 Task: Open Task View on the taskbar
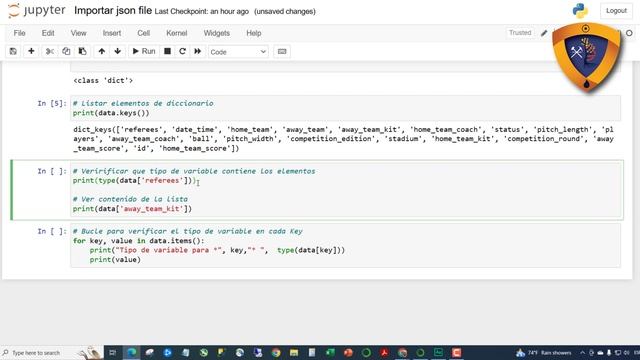tap(113, 353)
